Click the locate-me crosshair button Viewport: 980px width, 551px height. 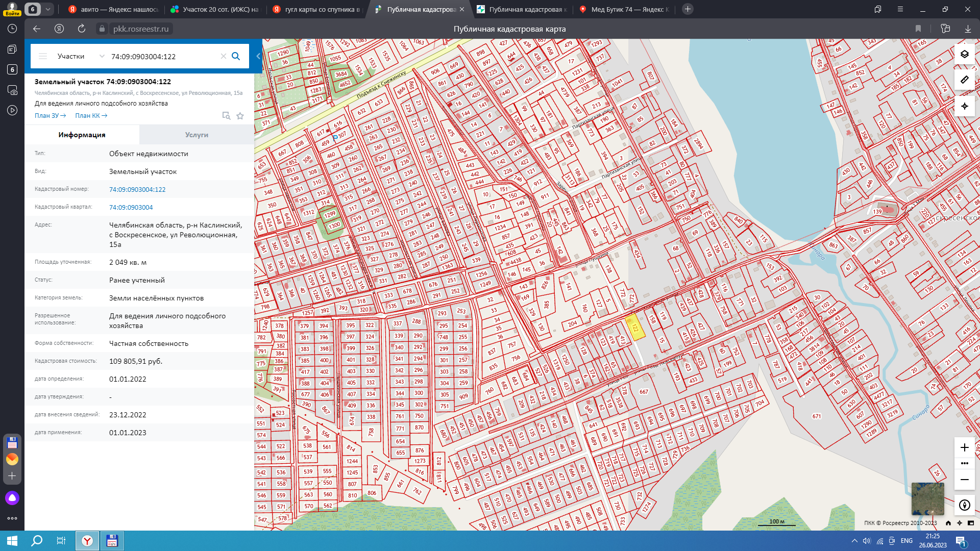click(964, 106)
